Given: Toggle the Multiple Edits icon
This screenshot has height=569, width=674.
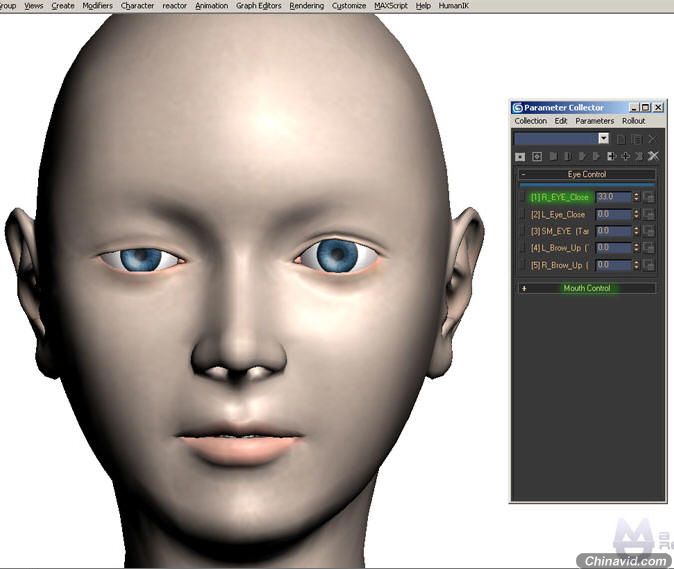Looking at the screenshot, I should (x=520, y=156).
